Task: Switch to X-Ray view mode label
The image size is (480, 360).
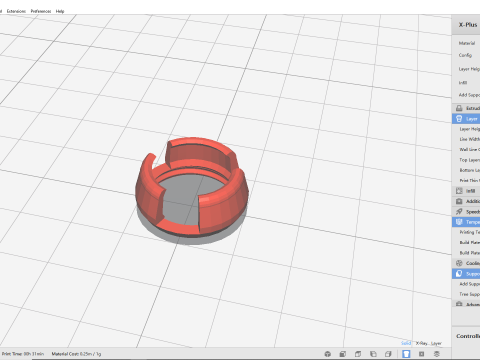Action: [421, 343]
